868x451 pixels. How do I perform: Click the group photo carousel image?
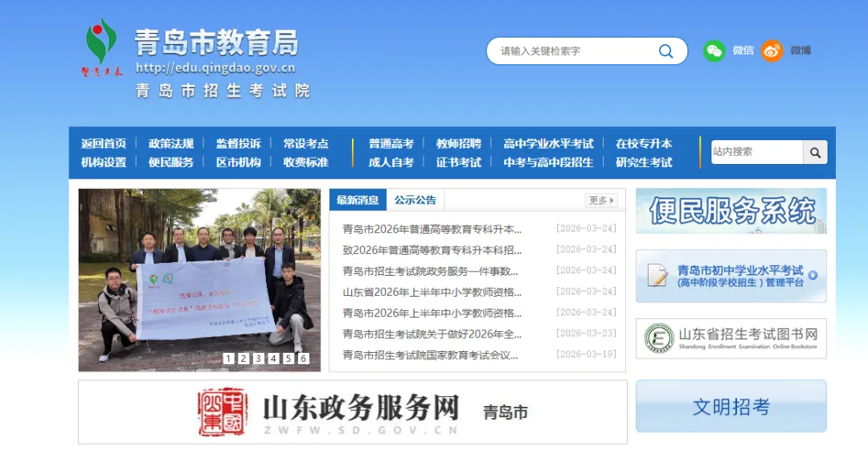coord(199,280)
